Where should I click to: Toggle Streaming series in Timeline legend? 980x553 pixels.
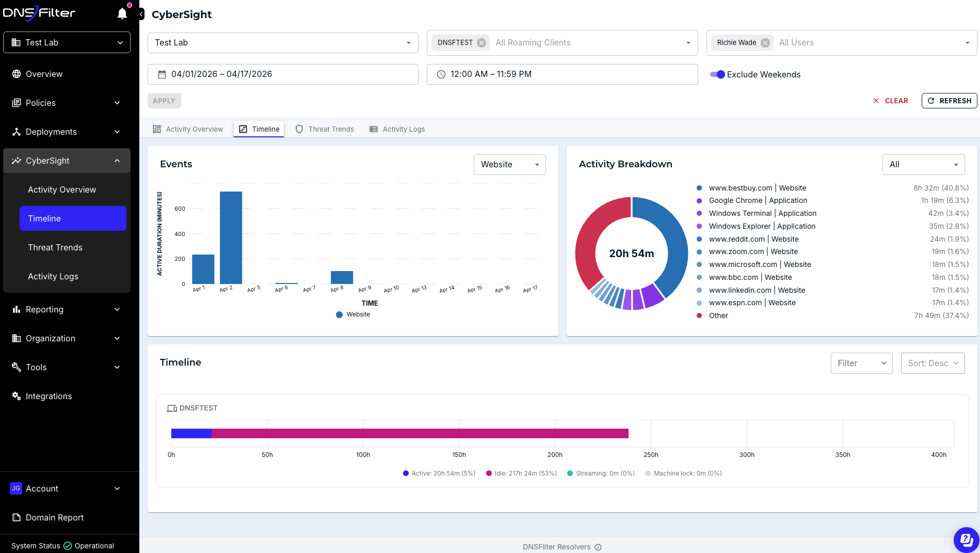(601, 473)
